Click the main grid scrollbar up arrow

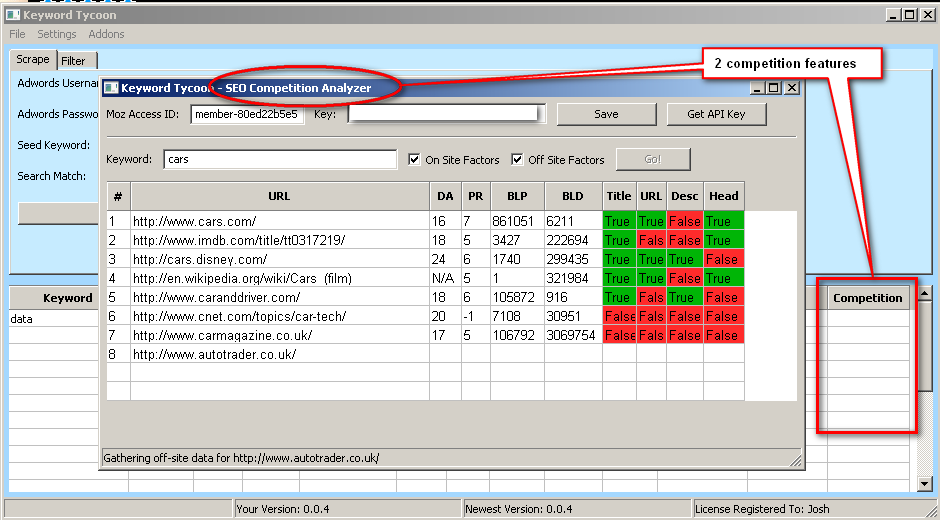click(924, 294)
